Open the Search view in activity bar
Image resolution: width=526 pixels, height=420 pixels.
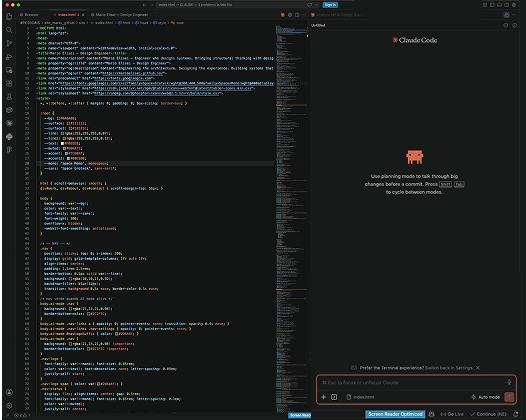pos(9,30)
